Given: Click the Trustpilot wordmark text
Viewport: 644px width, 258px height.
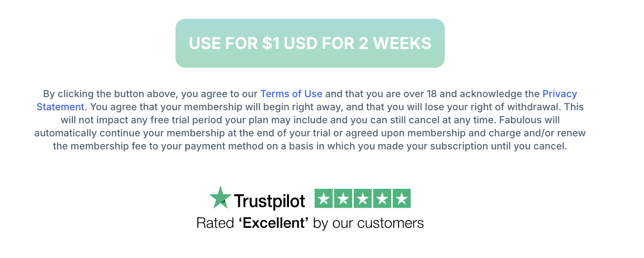Looking at the screenshot, I should 269,201.
